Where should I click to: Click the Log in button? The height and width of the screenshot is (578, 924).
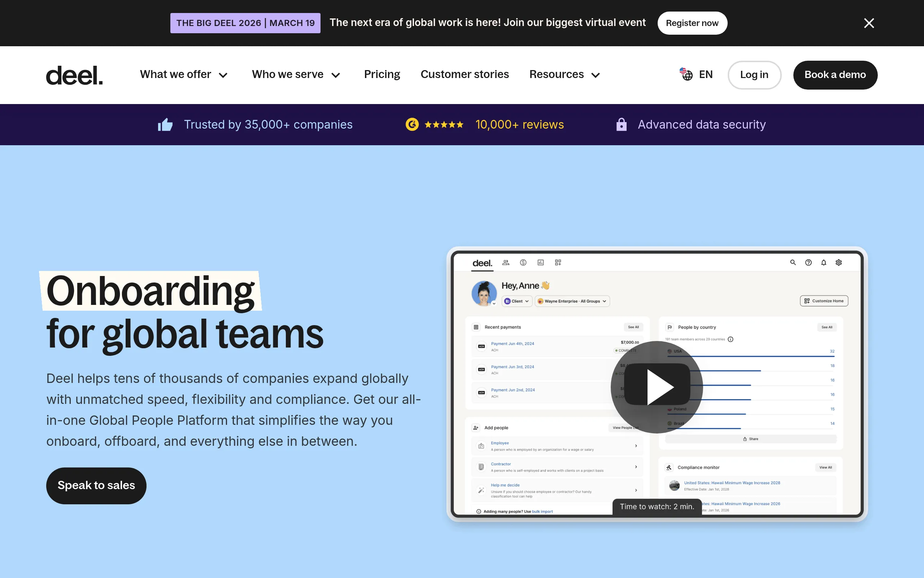point(754,75)
